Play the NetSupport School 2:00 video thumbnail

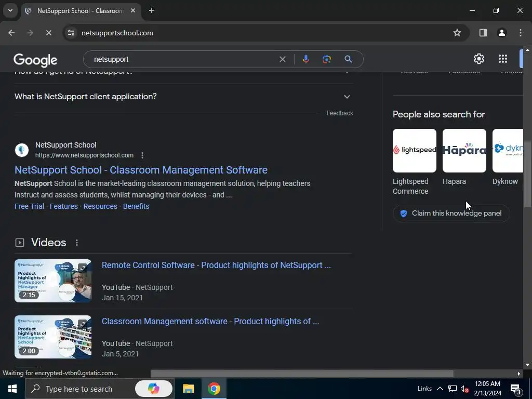tap(53, 337)
